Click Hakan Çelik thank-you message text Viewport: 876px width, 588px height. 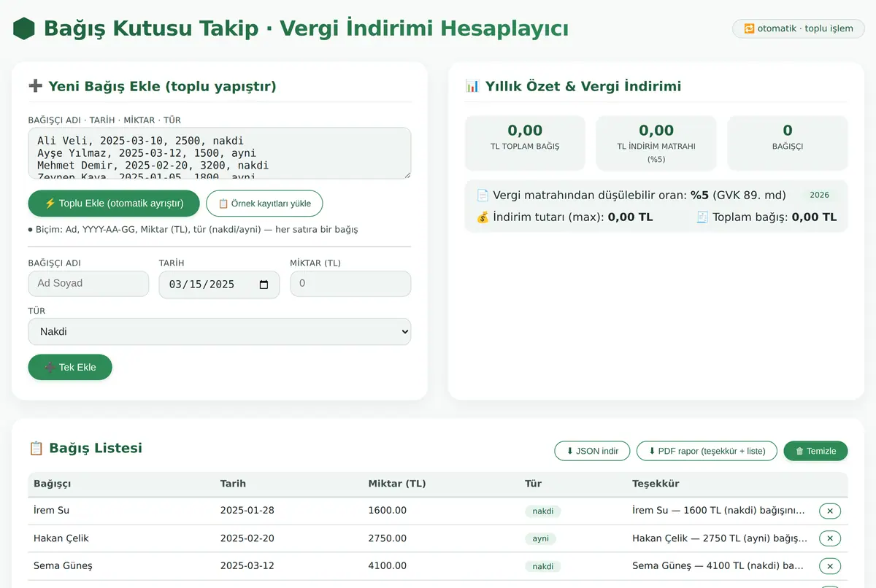click(x=720, y=538)
